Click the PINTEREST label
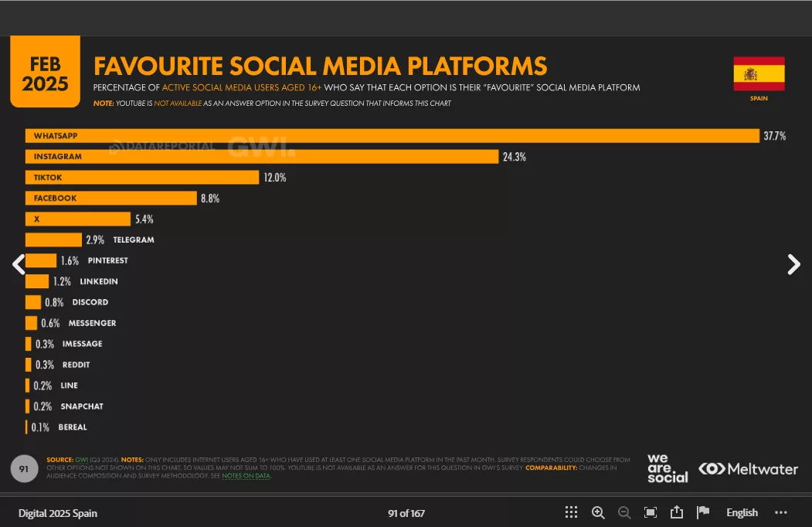The image size is (812, 527). 107,260
